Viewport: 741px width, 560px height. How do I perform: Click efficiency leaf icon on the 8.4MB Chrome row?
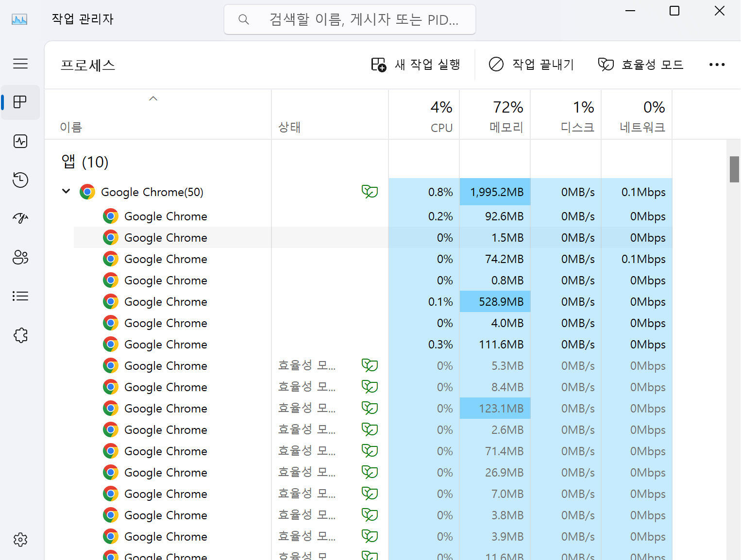click(x=370, y=387)
